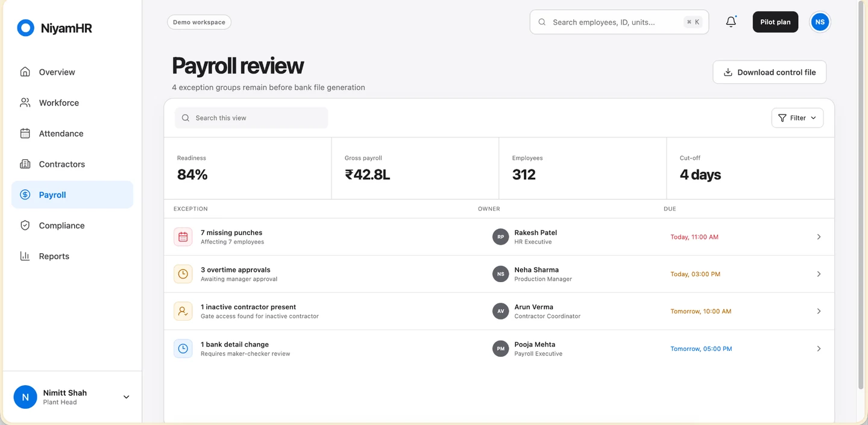Viewport: 868px width, 425px height.
Task: Click the EXCEPTION column header
Action: tap(190, 209)
